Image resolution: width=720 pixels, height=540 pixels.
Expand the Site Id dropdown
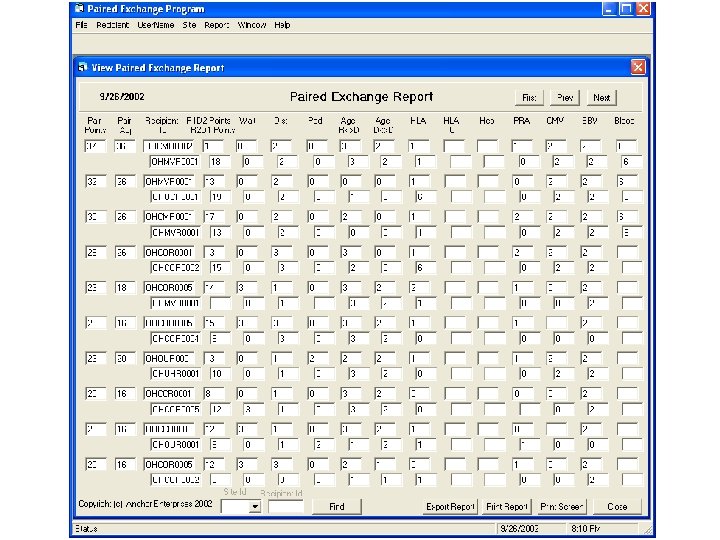(254, 507)
